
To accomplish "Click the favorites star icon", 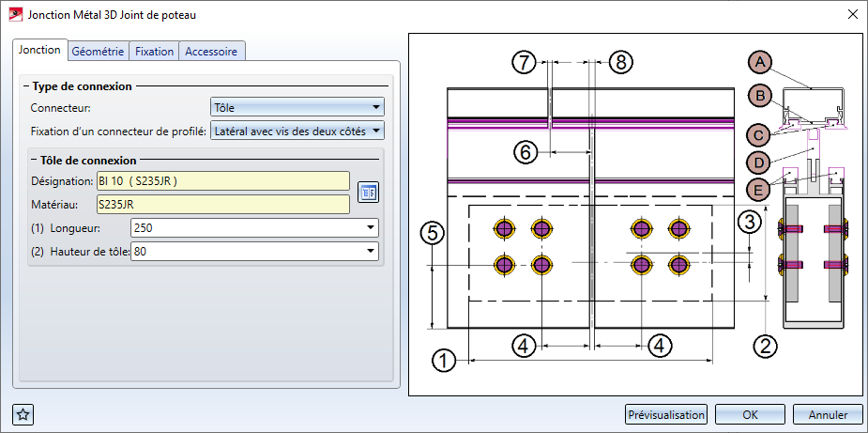I will [23, 414].
